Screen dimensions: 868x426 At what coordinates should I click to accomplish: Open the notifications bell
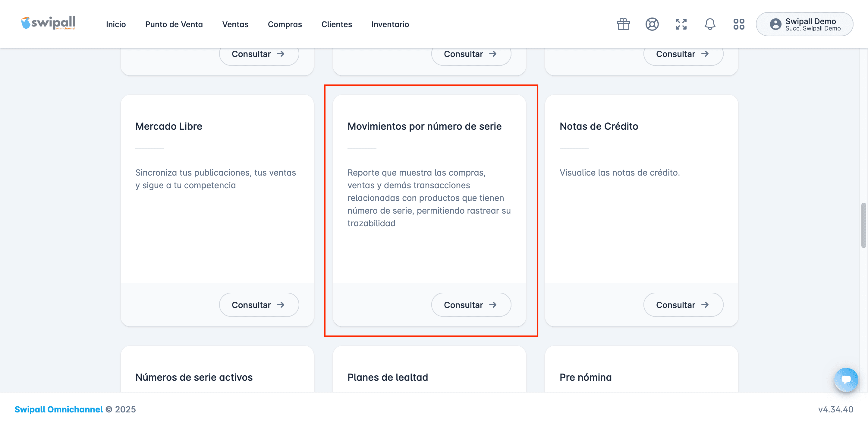click(710, 24)
